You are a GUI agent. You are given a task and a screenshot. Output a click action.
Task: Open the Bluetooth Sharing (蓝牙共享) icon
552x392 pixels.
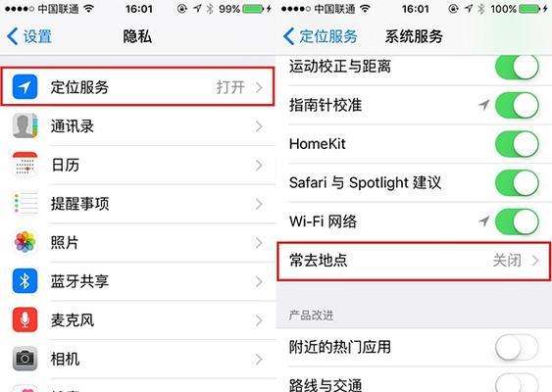25,281
